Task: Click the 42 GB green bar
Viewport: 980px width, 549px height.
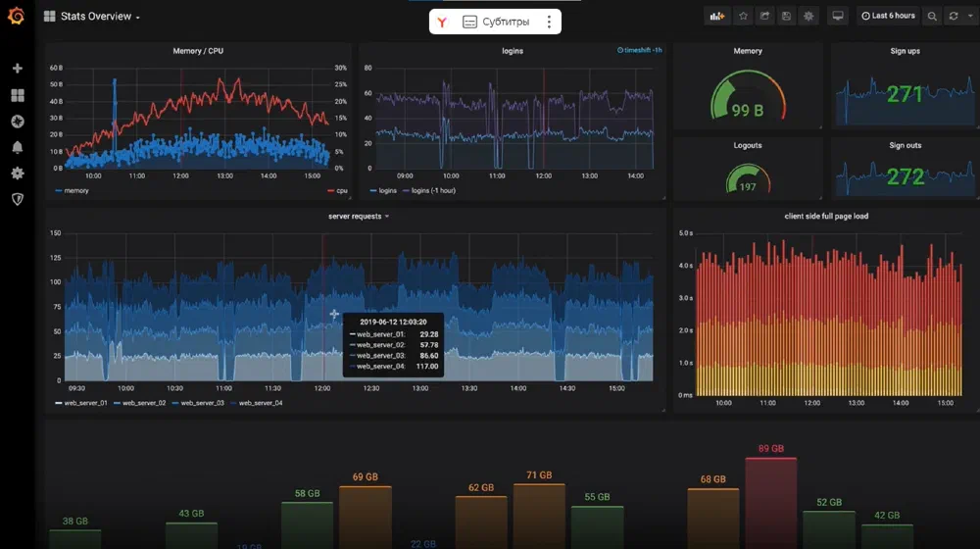Action: point(887,536)
